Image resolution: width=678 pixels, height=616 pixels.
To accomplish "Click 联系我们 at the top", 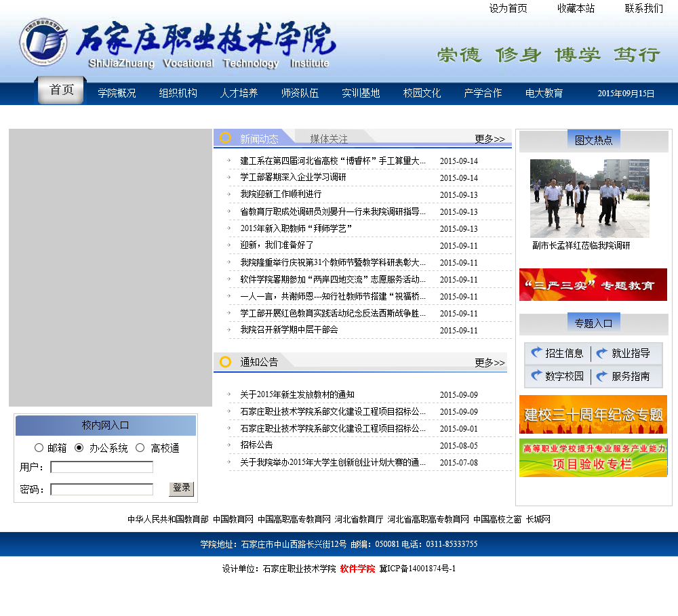I will point(644,8).
